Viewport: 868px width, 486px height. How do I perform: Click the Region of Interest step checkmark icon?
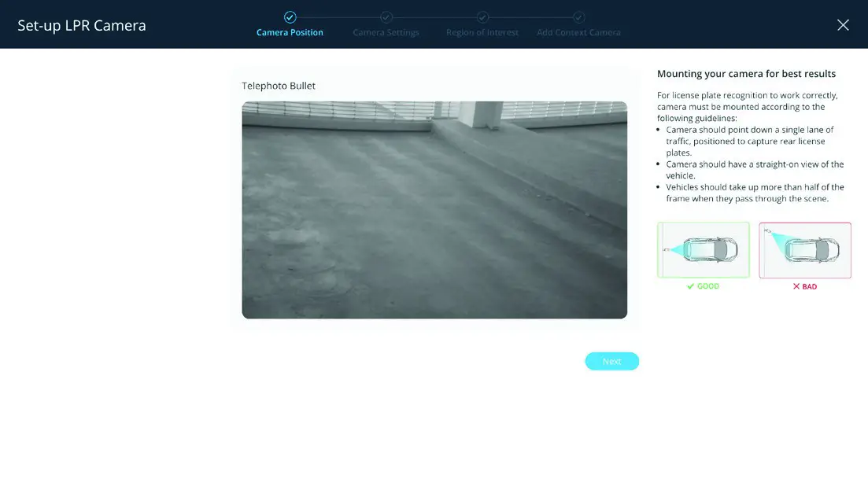[482, 17]
